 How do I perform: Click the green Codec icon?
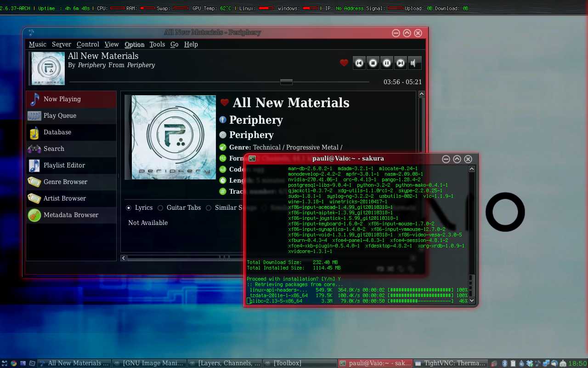pyautogui.click(x=223, y=169)
